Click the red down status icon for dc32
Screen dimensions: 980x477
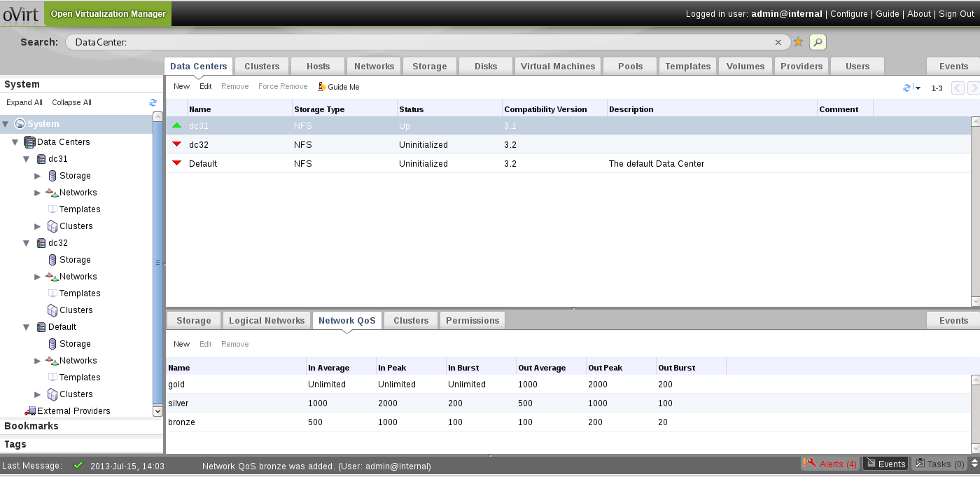(177, 144)
